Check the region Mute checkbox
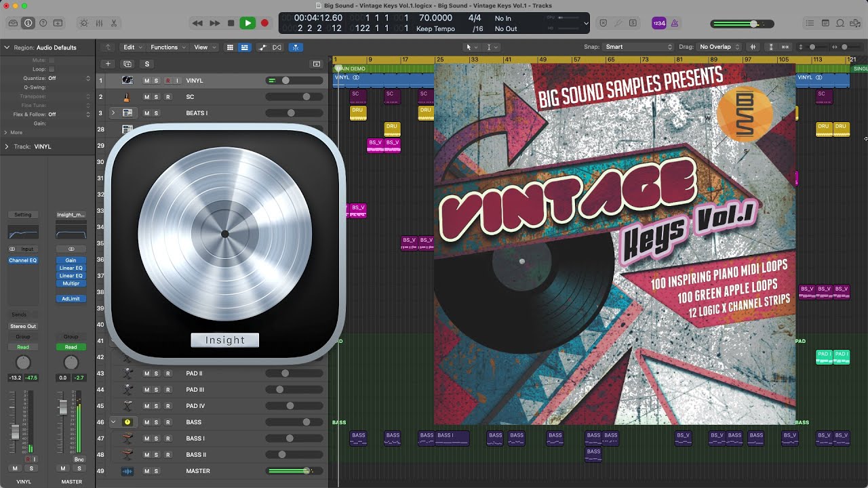Viewport: 868px width, 488px height. point(52,60)
